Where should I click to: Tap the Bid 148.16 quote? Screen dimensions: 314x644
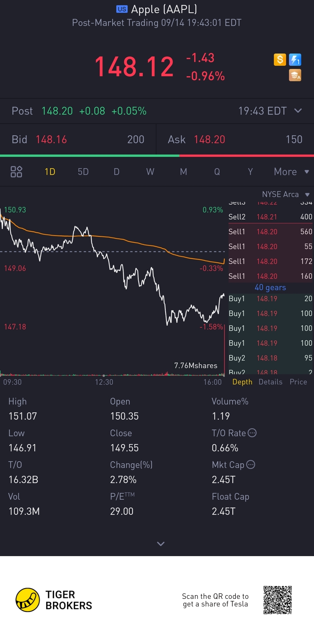click(78, 139)
